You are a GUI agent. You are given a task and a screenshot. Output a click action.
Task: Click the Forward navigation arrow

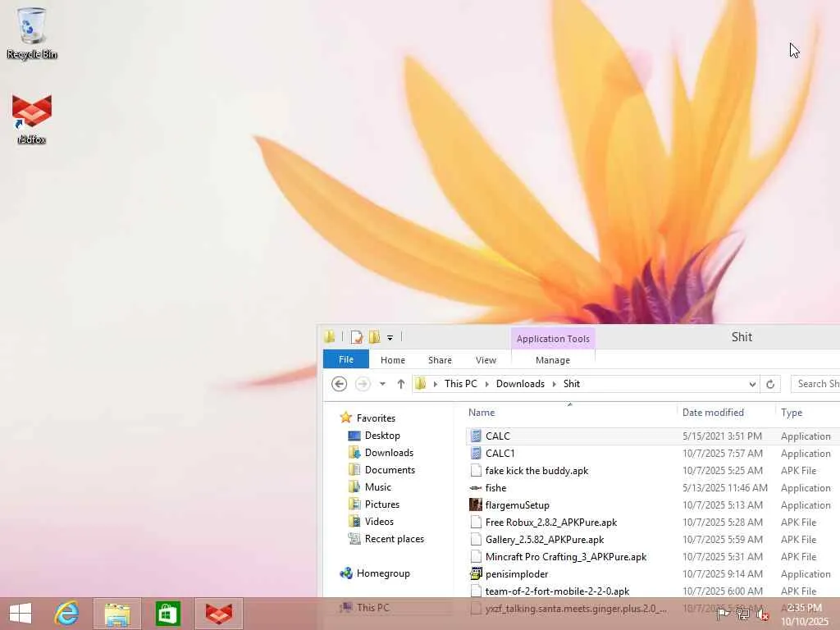[x=363, y=384]
